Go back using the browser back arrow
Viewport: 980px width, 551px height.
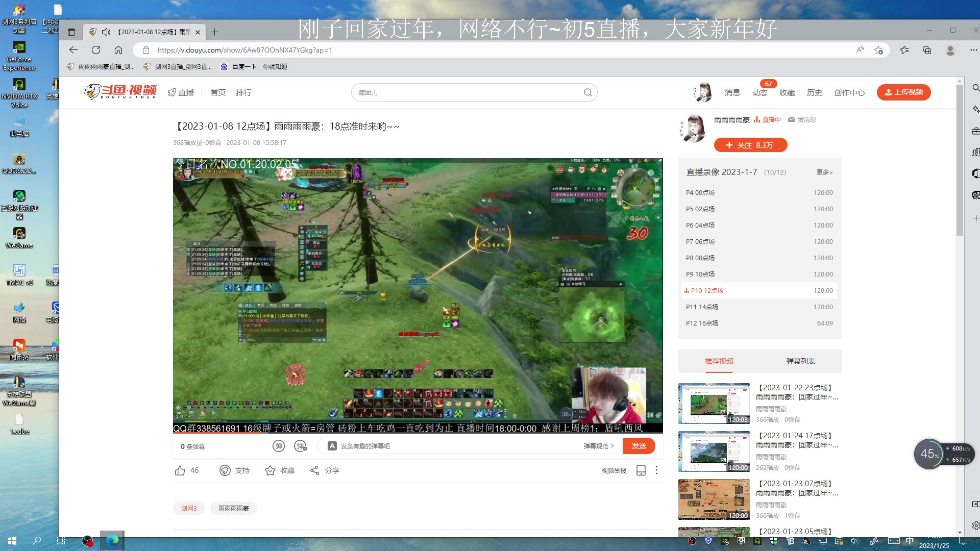tap(73, 50)
